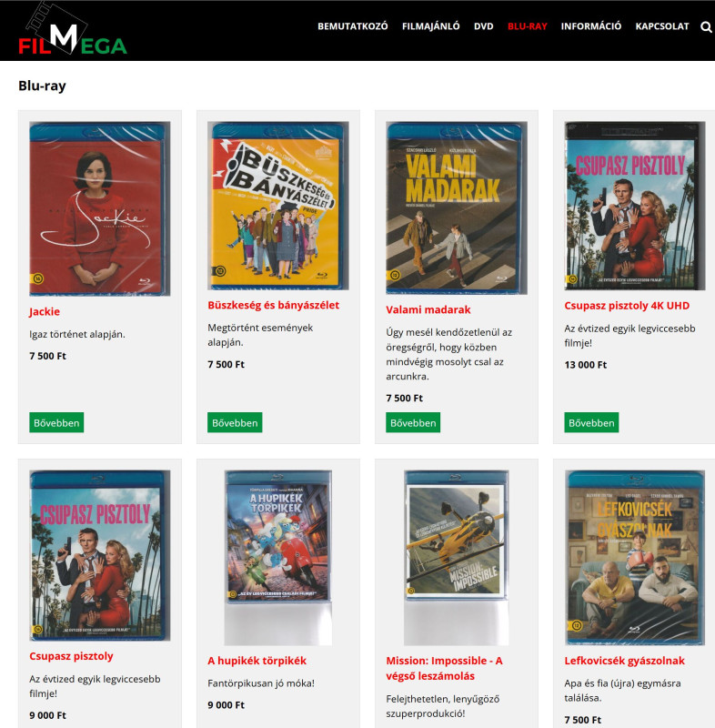Go to the Filmajánló menu page
The image size is (715, 728).
[430, 26]
